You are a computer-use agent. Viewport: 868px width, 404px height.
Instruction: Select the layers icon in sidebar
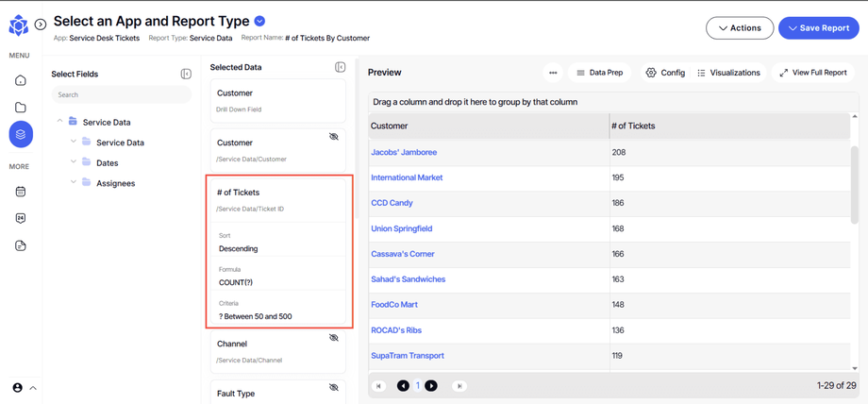(21, 135)
